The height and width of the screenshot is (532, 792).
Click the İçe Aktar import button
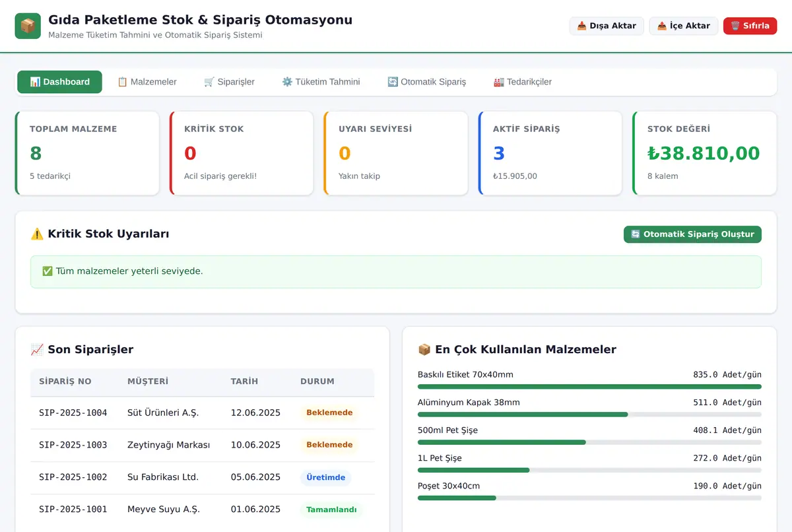click(x=684, y=26)
